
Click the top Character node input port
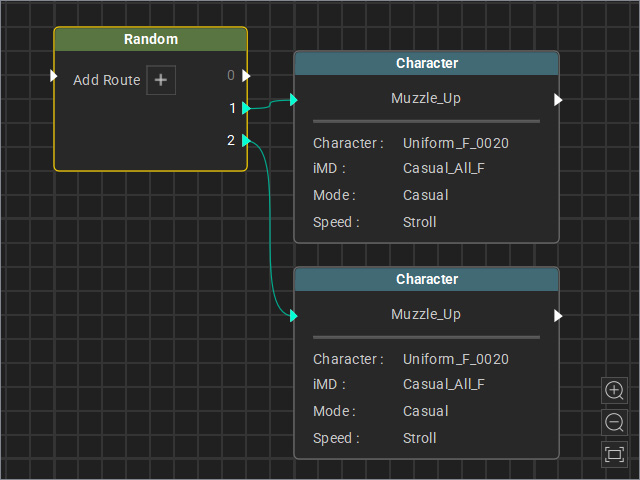pos(293,100)
